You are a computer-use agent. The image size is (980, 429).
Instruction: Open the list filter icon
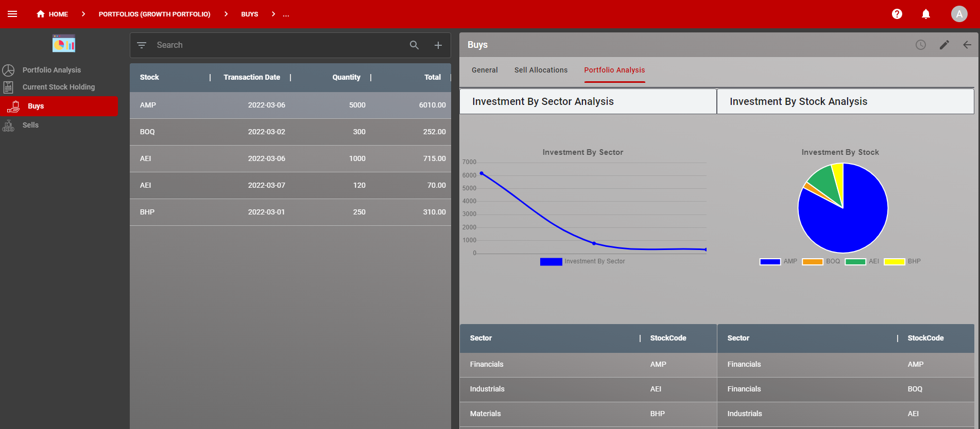tap(142, 45)
